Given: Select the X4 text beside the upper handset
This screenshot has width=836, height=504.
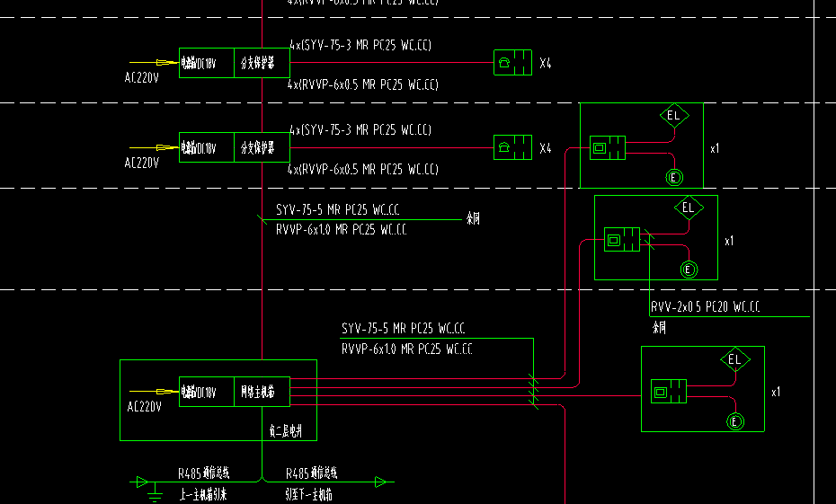Looking at the screenshot, I should click(546, 64).
